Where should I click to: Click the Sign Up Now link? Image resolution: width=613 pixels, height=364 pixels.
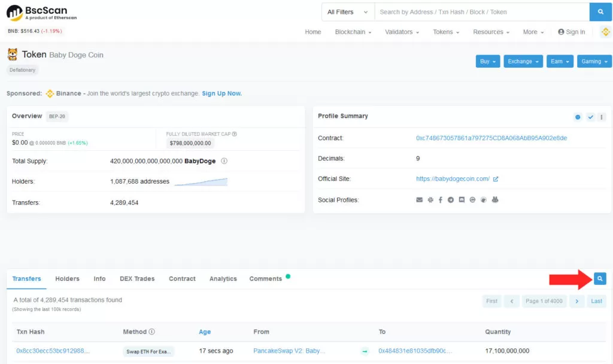click(221, 93)
